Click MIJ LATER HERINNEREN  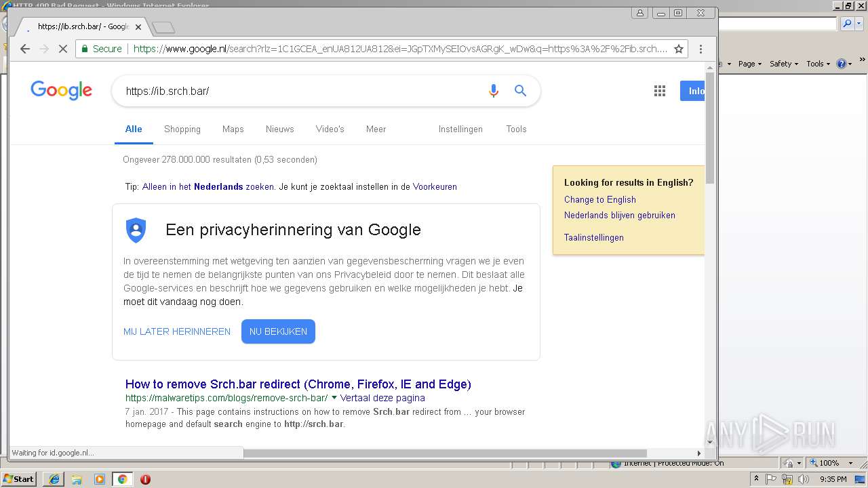click(x=177, y=331)
